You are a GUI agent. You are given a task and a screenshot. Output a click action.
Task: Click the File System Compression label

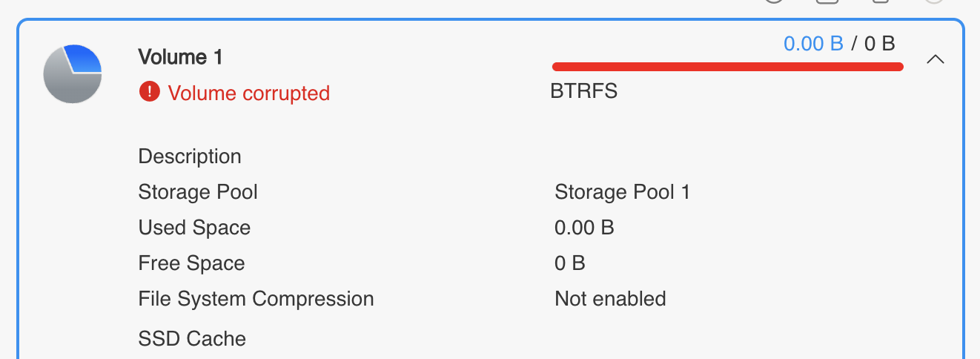pyautogui.click(x=256, y=299)
